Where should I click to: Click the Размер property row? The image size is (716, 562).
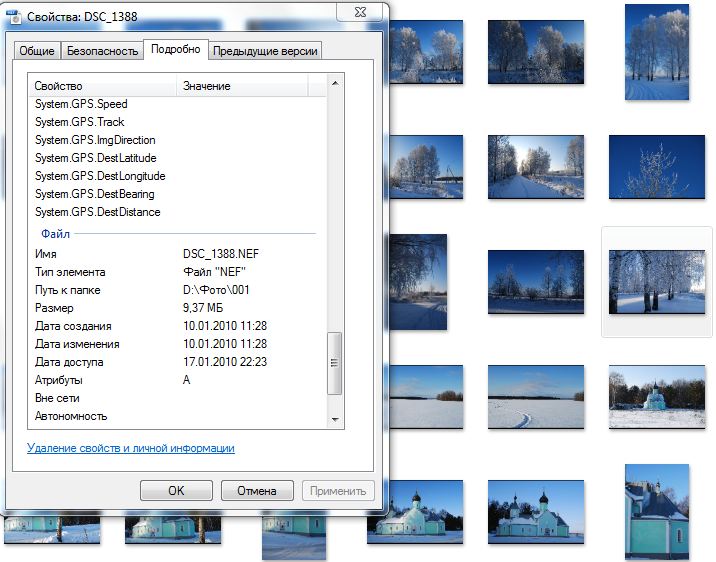[x=178, y=308]
